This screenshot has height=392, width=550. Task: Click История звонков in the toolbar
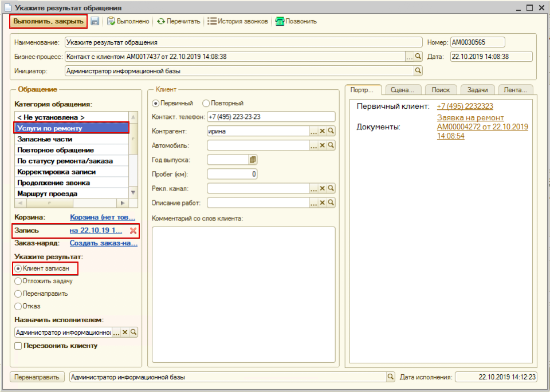point(238,21)
